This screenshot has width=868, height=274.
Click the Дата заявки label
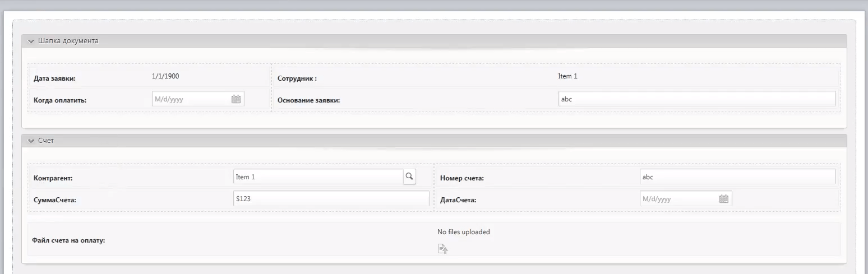pyautogui.click(x=54, y=78)
